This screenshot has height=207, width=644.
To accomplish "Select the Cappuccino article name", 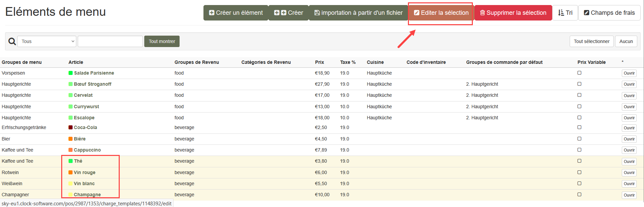I will [87, 150].
